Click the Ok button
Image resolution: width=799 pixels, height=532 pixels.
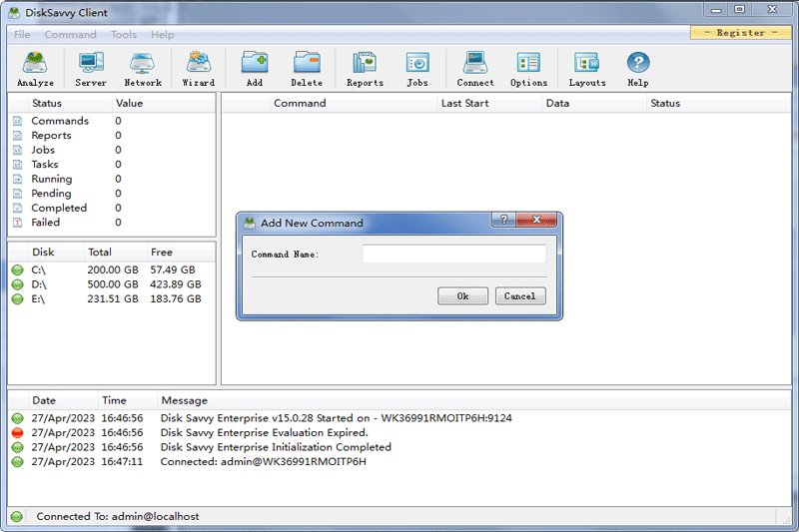click(462, 296)
